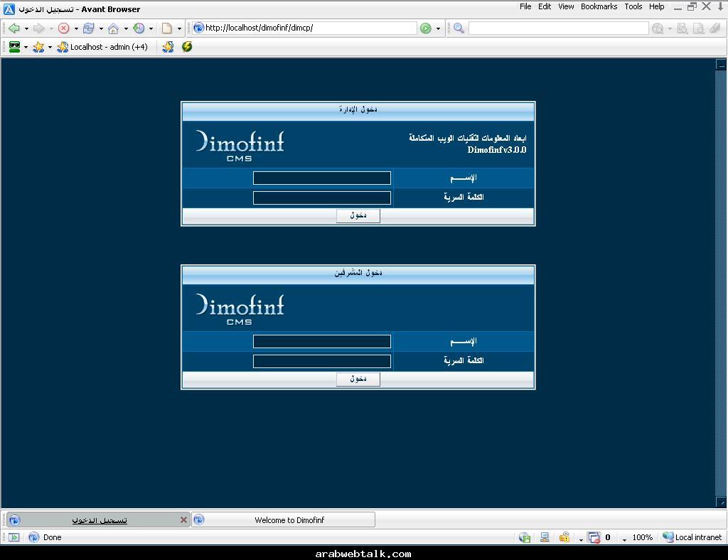
Task: Click the supervisors login password field
Action: (x=322, y=362)
